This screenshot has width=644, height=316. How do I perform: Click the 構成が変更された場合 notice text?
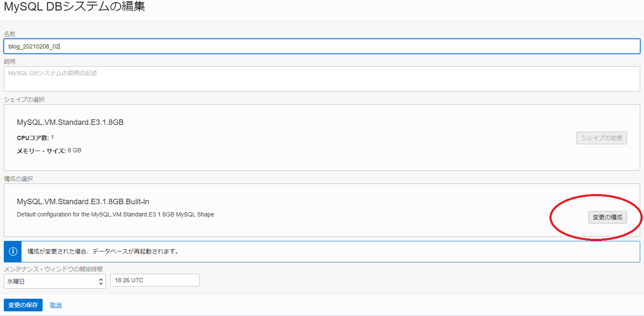click(103, 252)
